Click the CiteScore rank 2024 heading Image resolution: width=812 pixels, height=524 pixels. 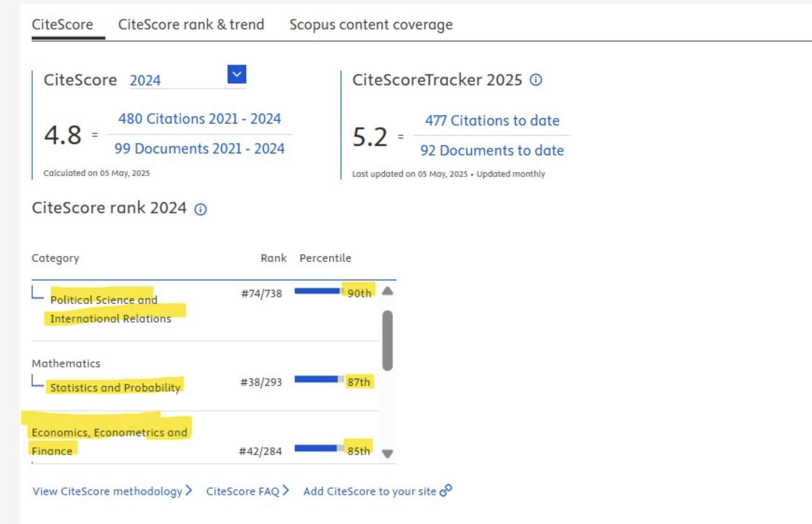coord(109,208)
